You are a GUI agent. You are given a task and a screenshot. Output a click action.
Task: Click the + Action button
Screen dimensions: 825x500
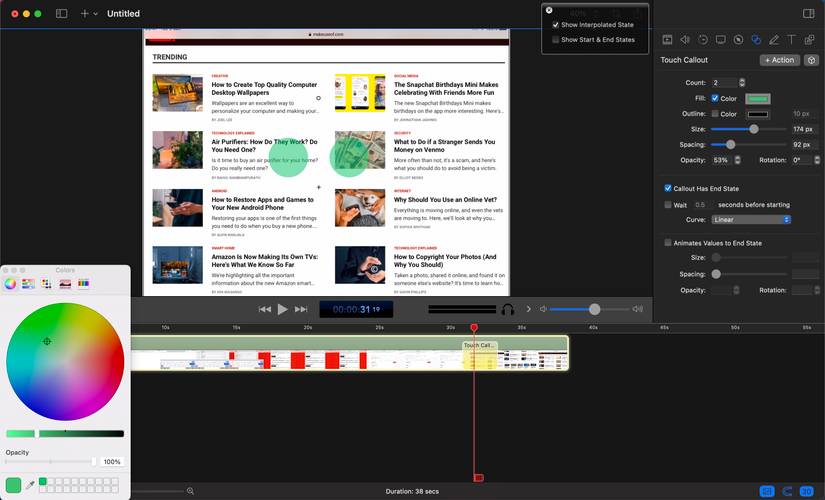pyautogui.click(x=780, y=60)
